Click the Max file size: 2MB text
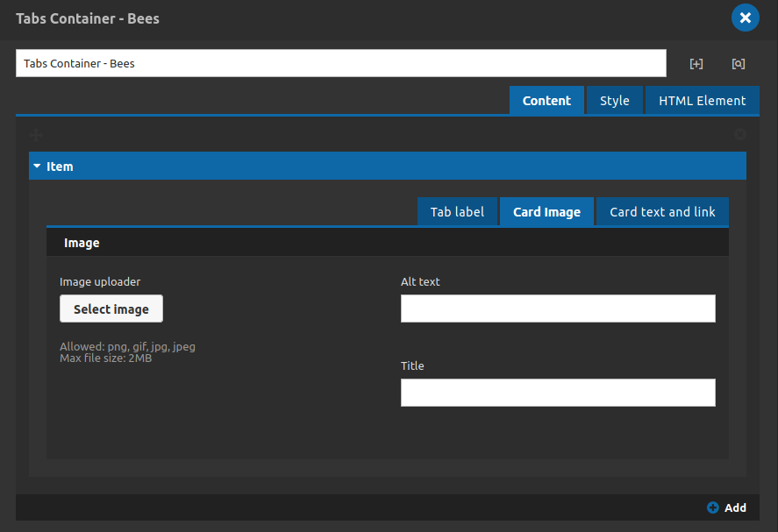This screenshot has width=778, height=532. point(105,358)
